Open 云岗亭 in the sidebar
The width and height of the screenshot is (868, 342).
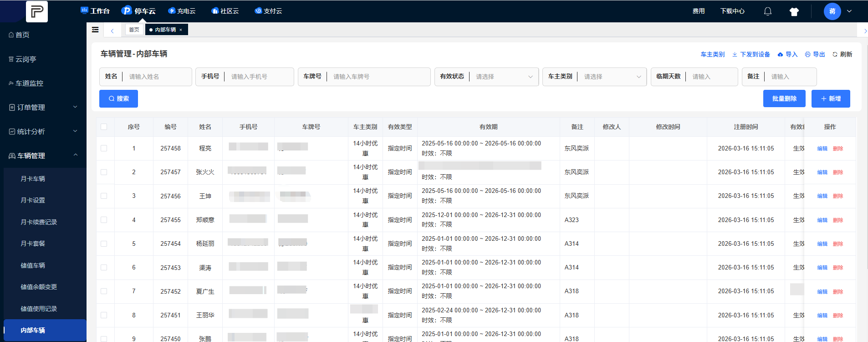coord(23,59)
